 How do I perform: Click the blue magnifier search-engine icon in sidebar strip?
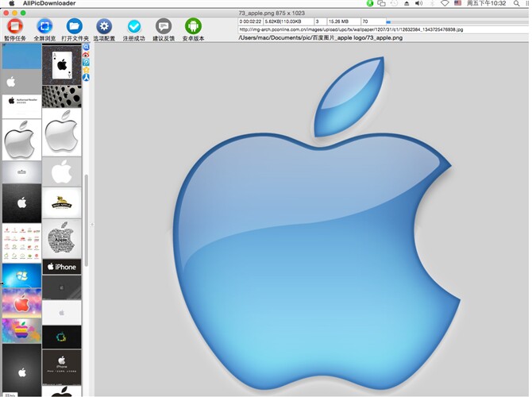pyautogui.click(x=87, y=47)
